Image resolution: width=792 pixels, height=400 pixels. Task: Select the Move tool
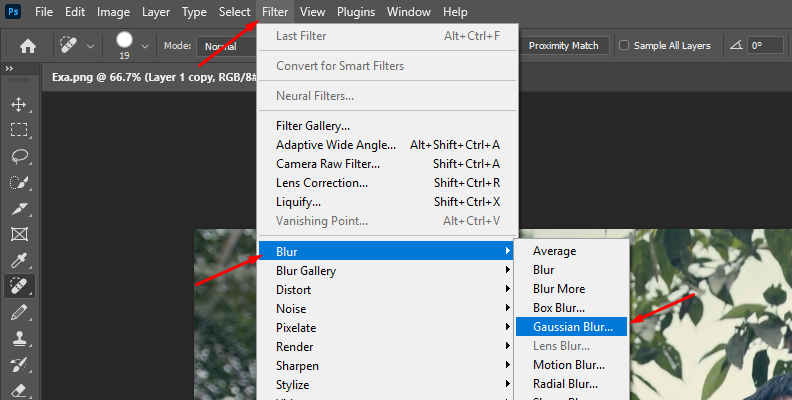pos(19,105)
